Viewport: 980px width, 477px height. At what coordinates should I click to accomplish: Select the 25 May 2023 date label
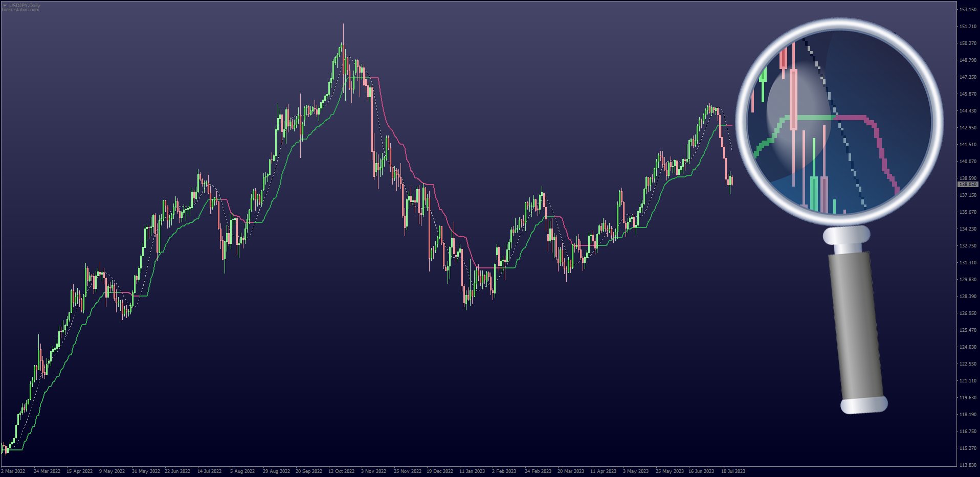[670, 471]
